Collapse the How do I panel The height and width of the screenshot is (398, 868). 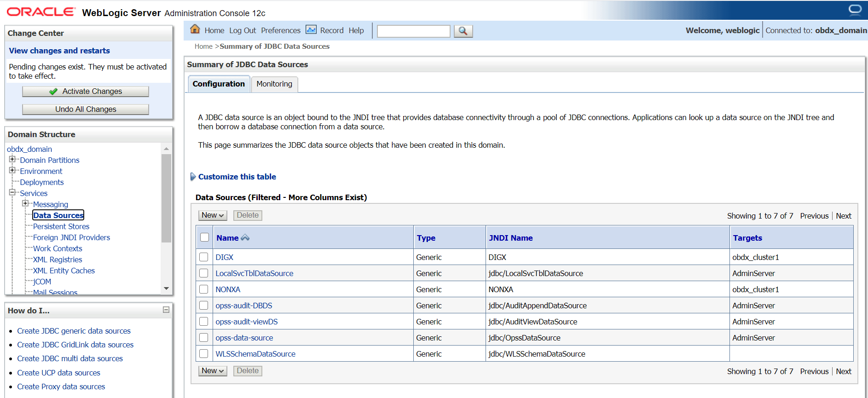pos(166,310)
